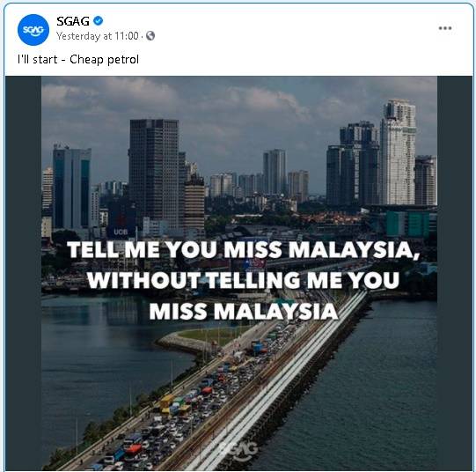Open the post via 'Yesterday at 11:00' timestamp

point(98,36)
